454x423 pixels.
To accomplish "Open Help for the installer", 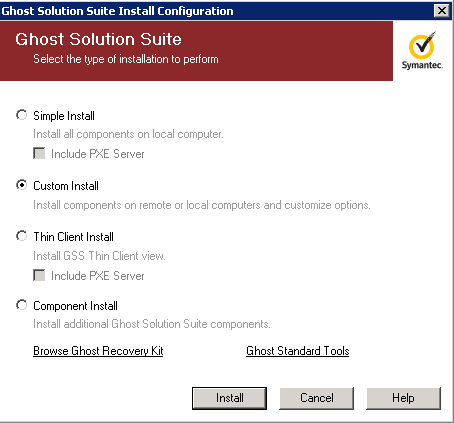I will click(403, 398).
